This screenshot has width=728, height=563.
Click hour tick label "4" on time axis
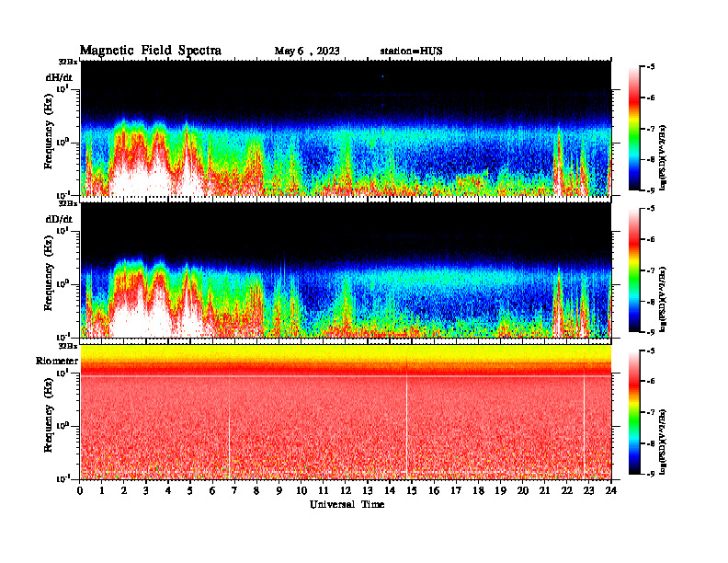tap(168, 490)
